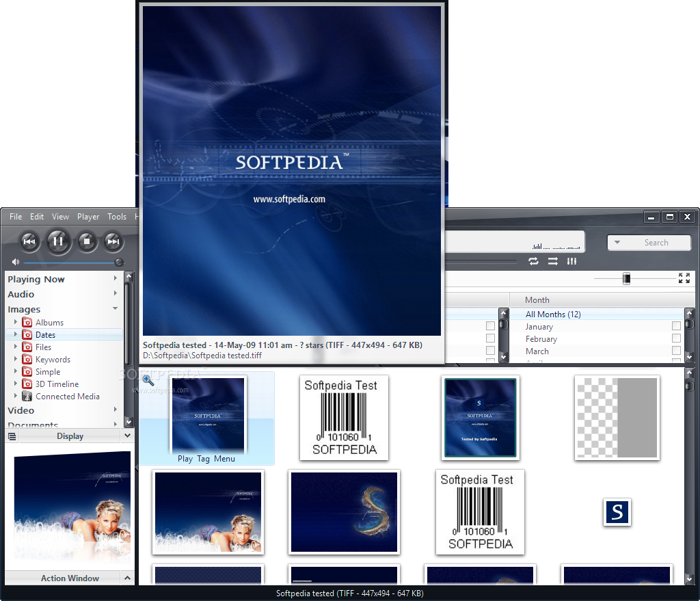The image size is (700, 601).
Task: Click the Month list scroll down arrow
Action: [x=689, y=356]
